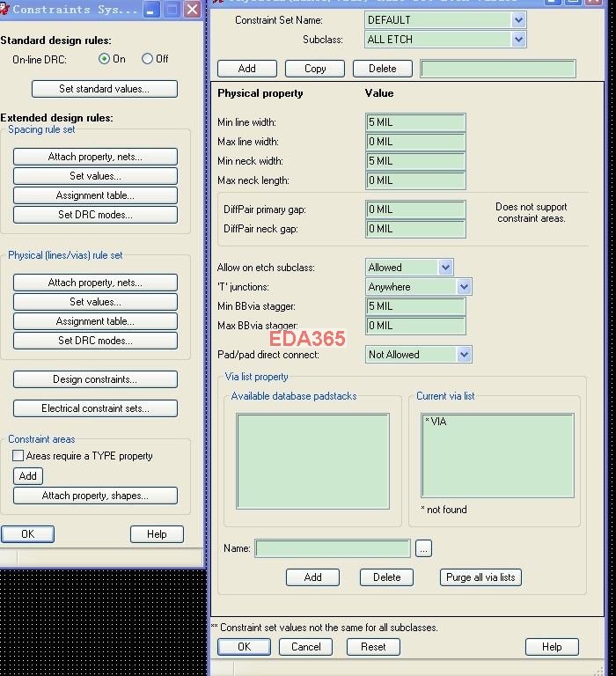The height and width of the screenshot is (676, 616).
Task: Select *VIA in Current via list
Action: pos(436,422)
